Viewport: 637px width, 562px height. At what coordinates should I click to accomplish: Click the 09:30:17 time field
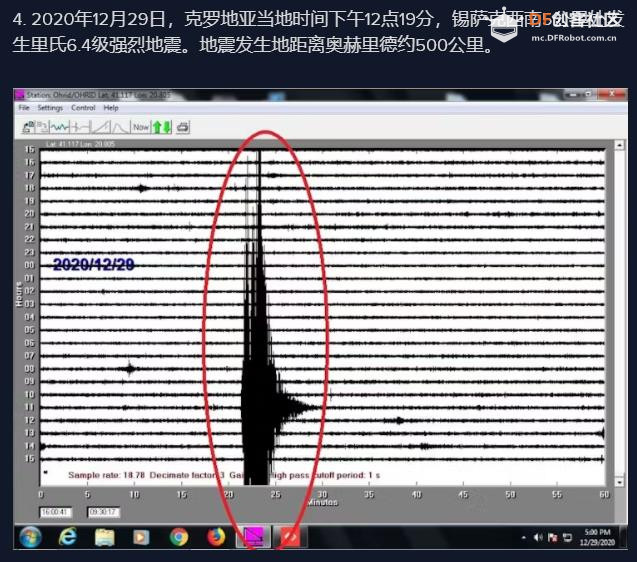(103, 512)
